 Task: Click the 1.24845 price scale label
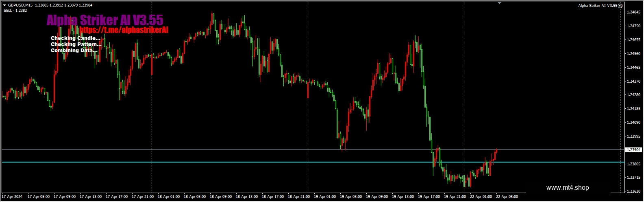[x=633, y=12]
